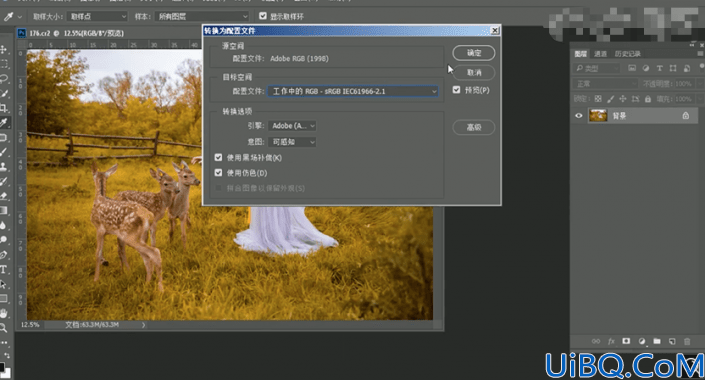The height and width of the screenshot is (380, 705).
Task: Filter layers by shape layers icon
Action: click(x=673, y=68)
